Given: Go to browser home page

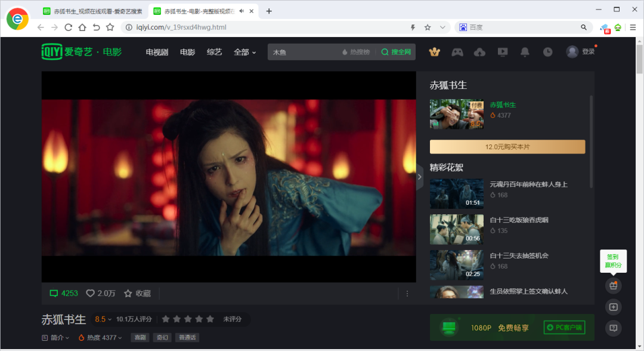Looking at the screenshot, I should point(82,27).
